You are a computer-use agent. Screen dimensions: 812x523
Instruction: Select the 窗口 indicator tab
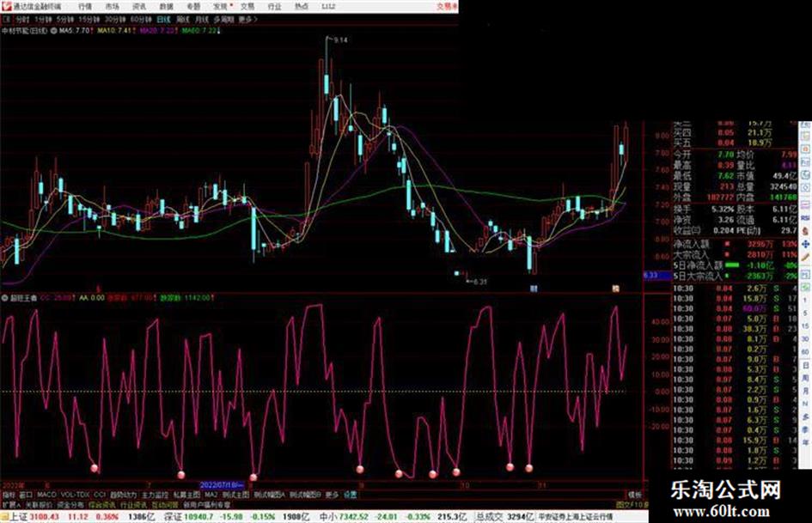pos(26,495)
